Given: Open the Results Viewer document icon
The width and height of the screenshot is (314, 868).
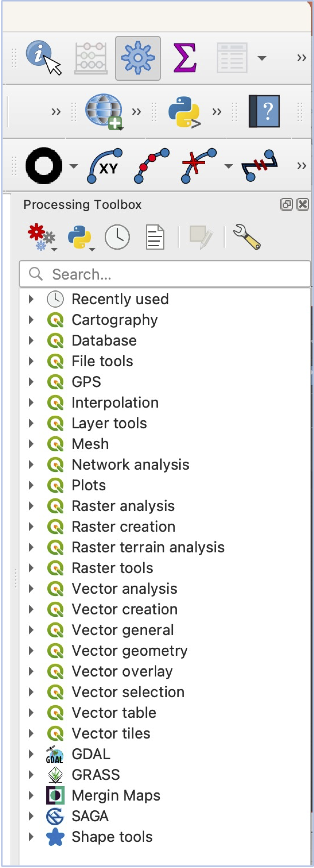Looking at the screenshot, I should click(155, 237).
